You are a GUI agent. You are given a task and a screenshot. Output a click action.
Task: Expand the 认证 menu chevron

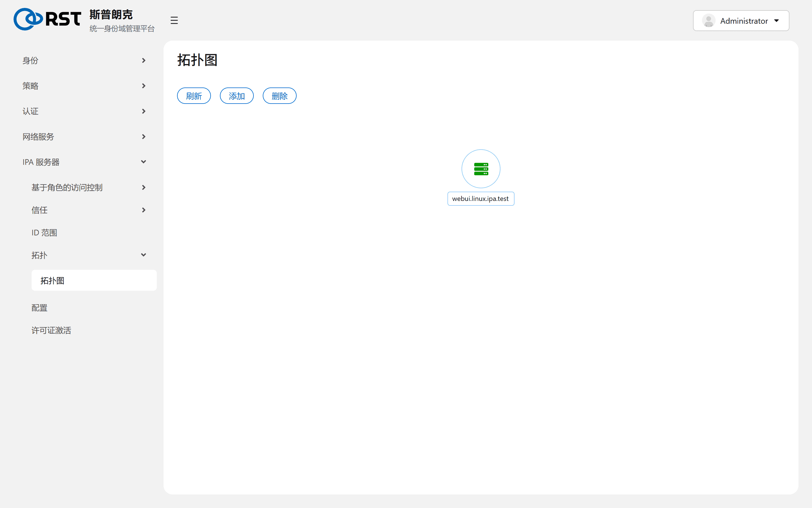click(144, 111)
